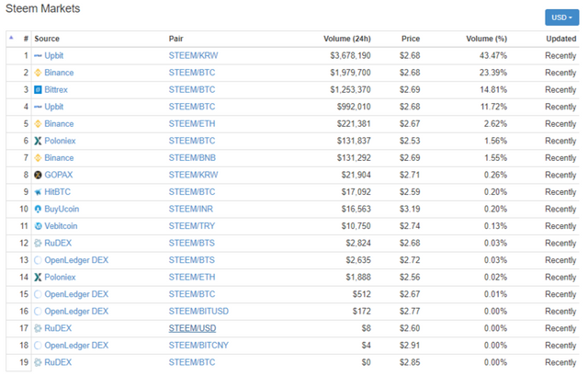Image resolution: width=588 pixels, height=376 pixels.
Task: Open the STEEM/ETH pair on Binance
Action: (x=192, y=124)
